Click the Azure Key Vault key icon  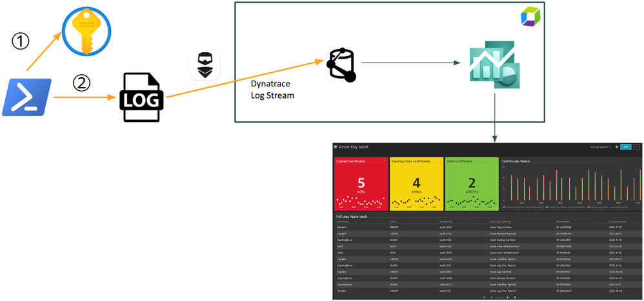point(86,32)
